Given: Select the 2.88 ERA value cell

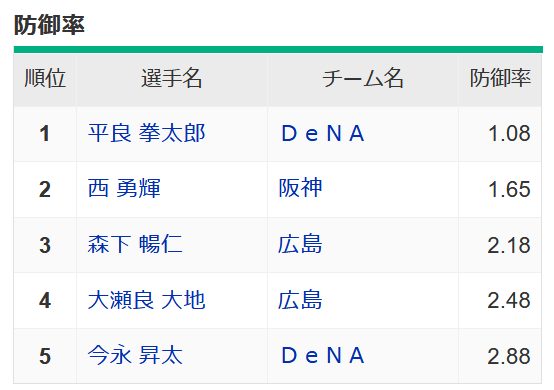Looking at the screenshot, I should pos(500,356).
